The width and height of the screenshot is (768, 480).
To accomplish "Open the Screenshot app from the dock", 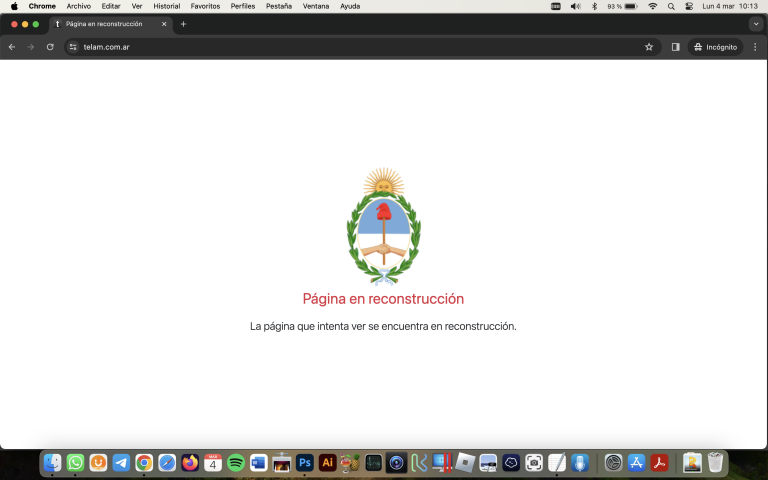I will [x=534, y=462].
